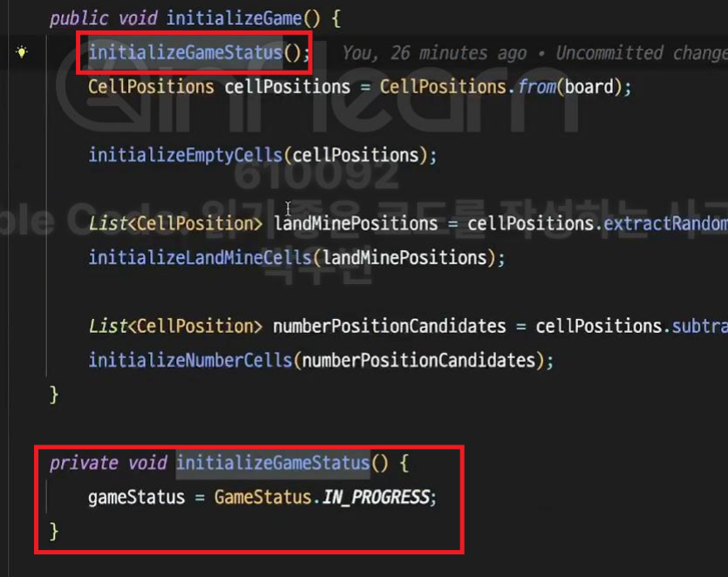Click the private keyword of initializeGameStatus
This screenshot has width=728, height=577.
click(x=84, y=464)
